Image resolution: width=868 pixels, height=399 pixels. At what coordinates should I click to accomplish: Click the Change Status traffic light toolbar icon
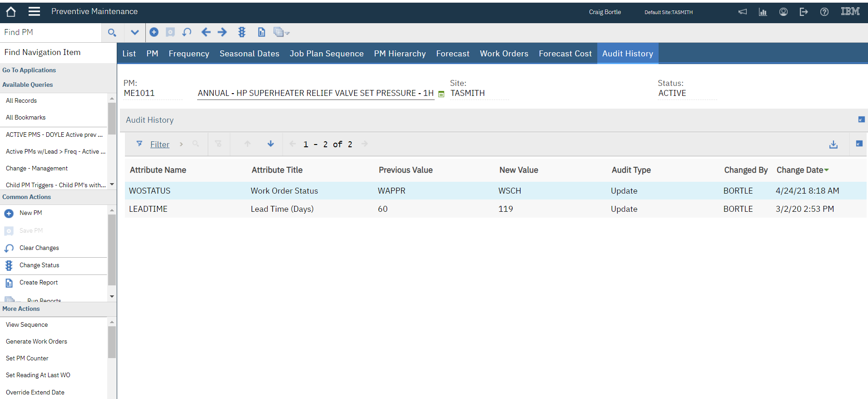242,32
